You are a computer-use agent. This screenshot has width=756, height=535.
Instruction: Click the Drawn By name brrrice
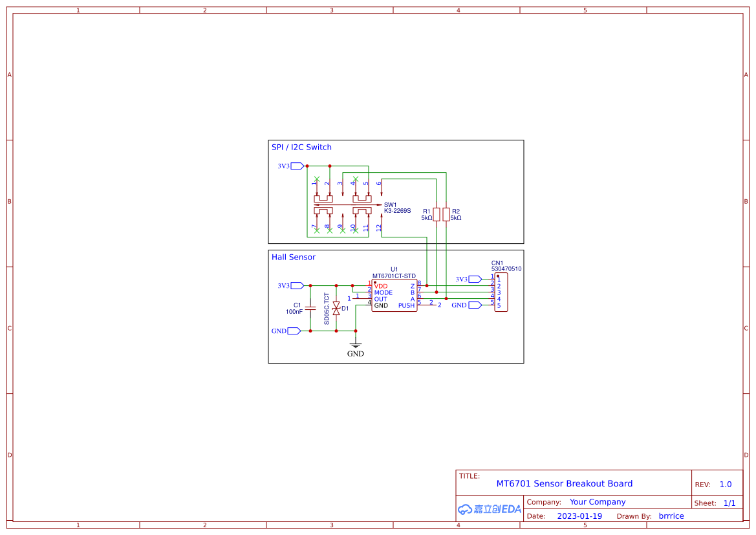(x=671, y=516)
